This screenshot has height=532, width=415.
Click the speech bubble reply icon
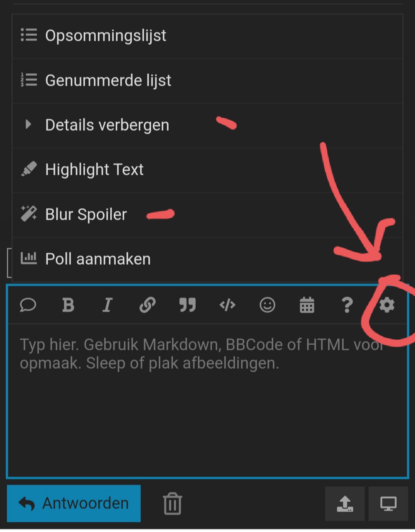(28, 305)
